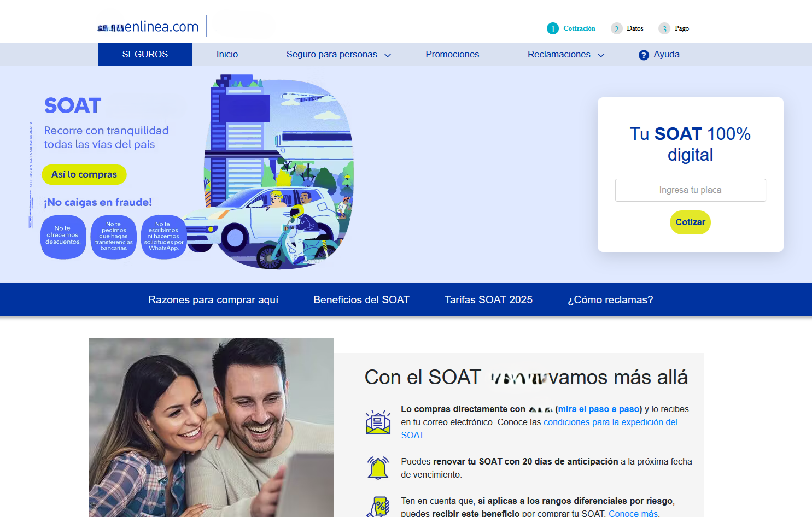Select step 3 Pago indicator
This screenshot has width=812, height=517.
[674, 28]
